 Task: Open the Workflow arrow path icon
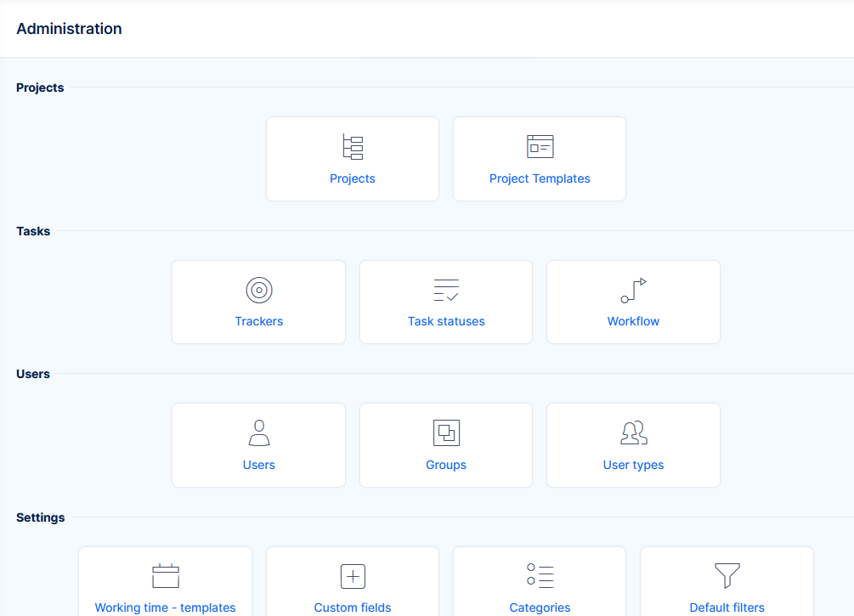[633, 291]
